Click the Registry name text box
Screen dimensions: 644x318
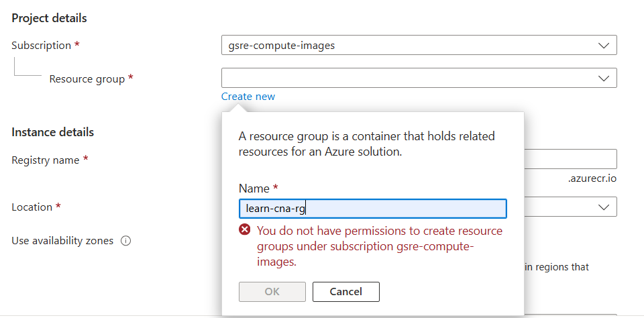570,160
